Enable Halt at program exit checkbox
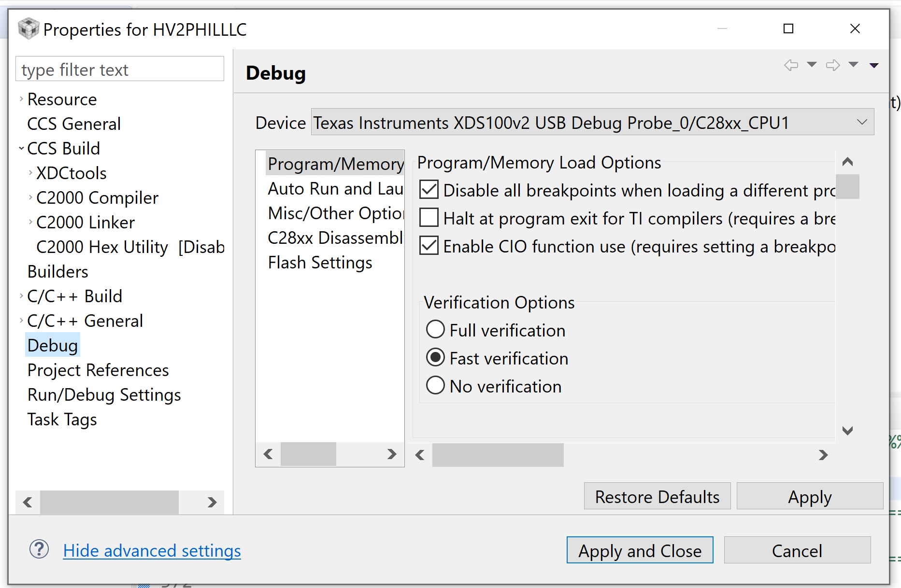 tap(429, 218)
